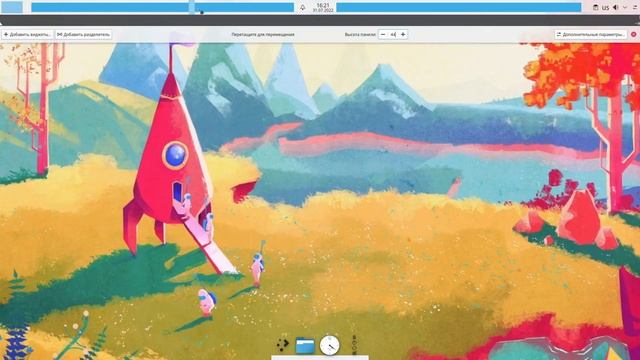The height and width of the screenshot is (360, 640).
Task: Increase panel height with plus button
Action: (x=403, y=35)
